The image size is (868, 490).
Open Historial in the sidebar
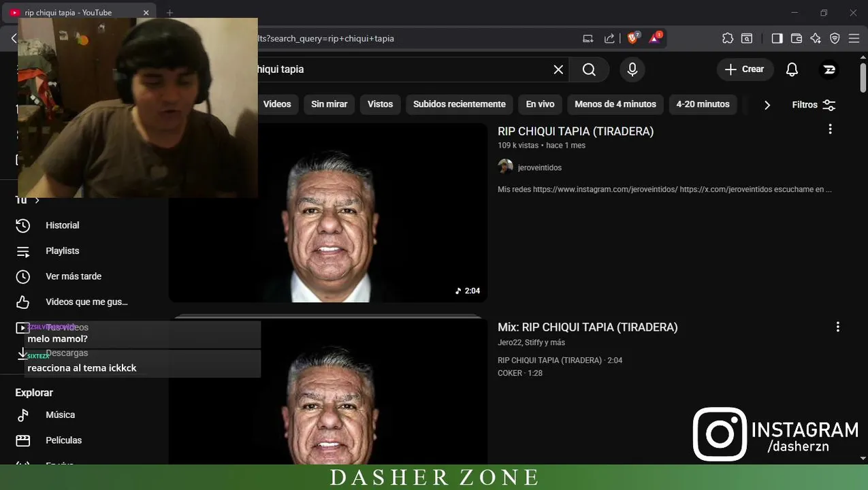(x=62, y=225)
